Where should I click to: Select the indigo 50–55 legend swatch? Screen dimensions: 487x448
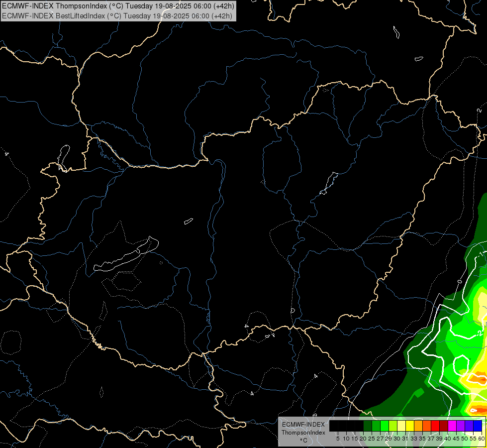tap(469, 426)
